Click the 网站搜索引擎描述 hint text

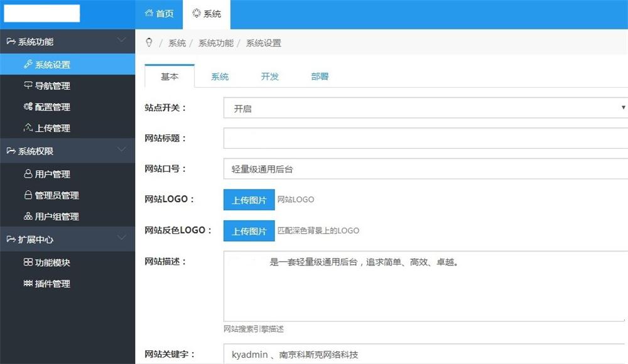[x=254, y=329]
